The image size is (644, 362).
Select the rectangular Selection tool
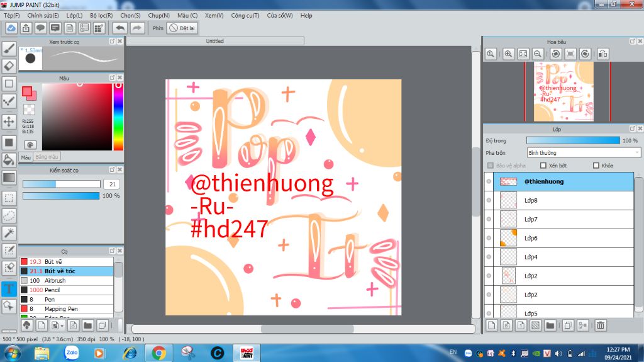[9, 198]
